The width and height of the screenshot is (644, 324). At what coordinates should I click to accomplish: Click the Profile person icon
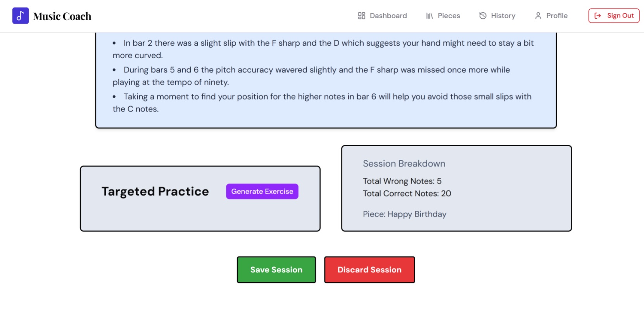click(x=538, y=16)
